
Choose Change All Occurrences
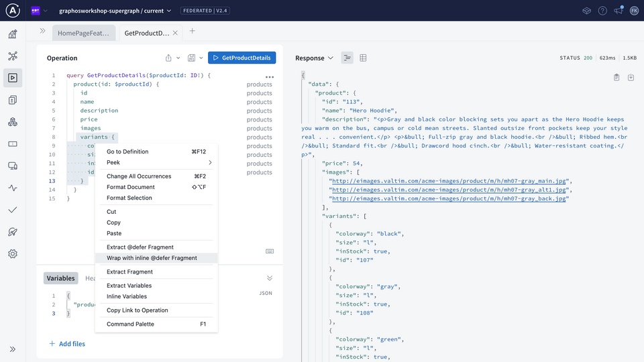156,176
